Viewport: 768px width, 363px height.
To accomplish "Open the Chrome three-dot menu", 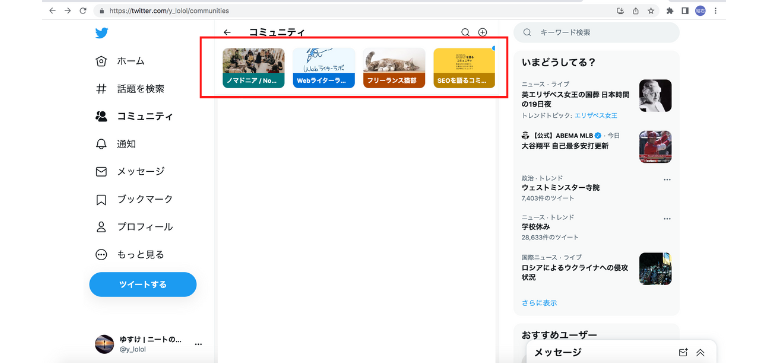I will [716, 10].
